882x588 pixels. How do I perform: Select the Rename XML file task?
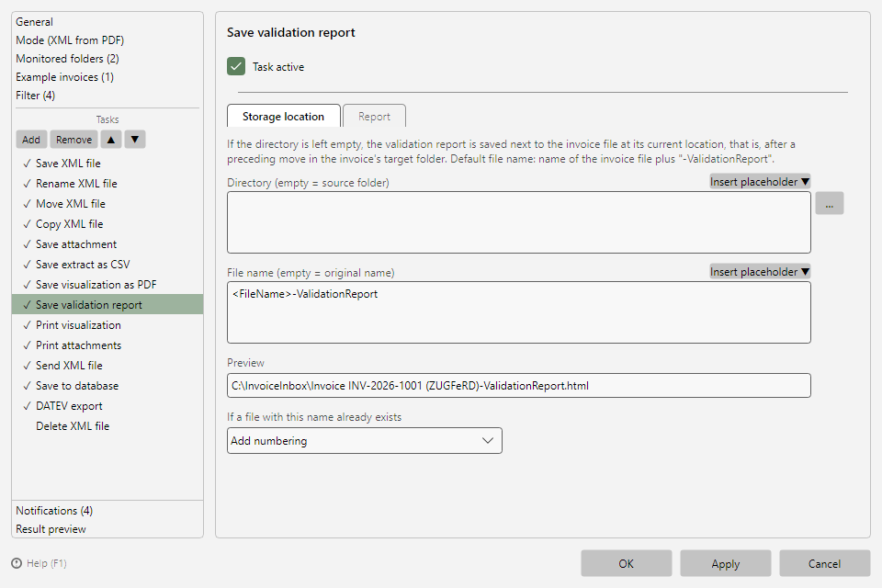pos(107,184)
